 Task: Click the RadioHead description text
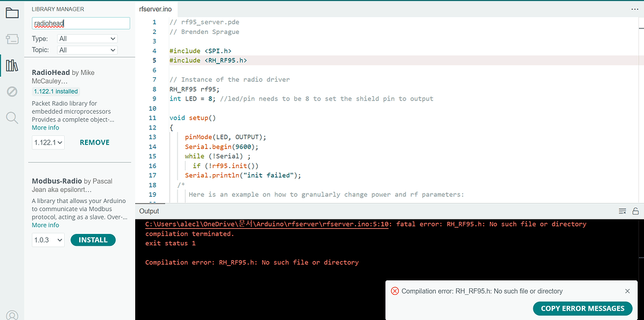72,111
